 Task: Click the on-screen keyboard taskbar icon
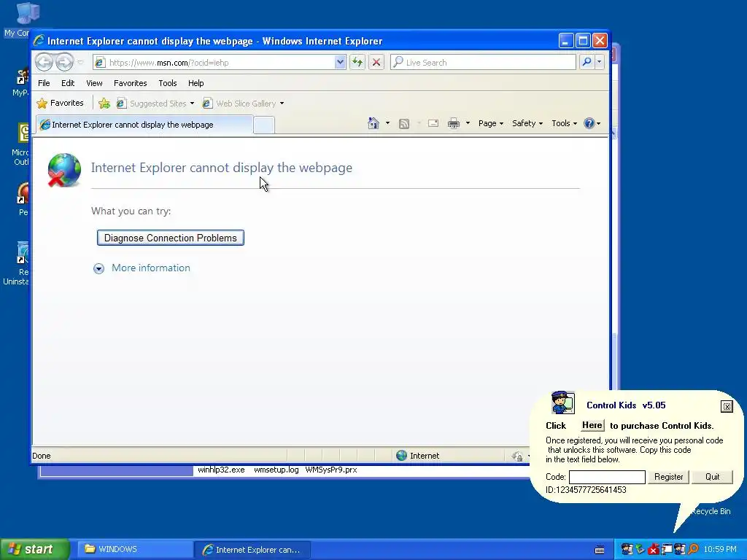(600, 550)
